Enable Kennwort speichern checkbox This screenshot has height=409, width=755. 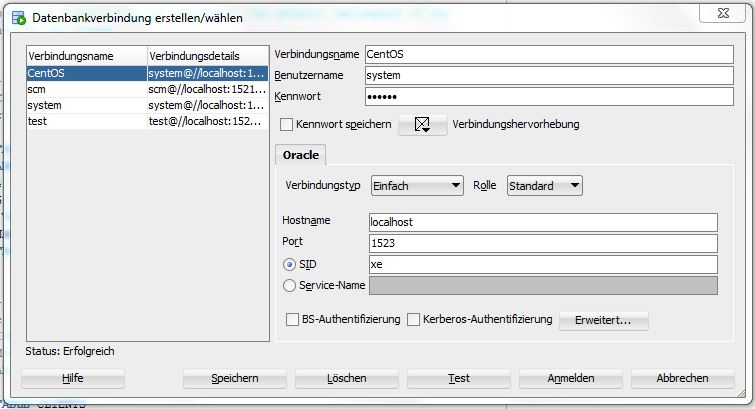coord(286,125)
